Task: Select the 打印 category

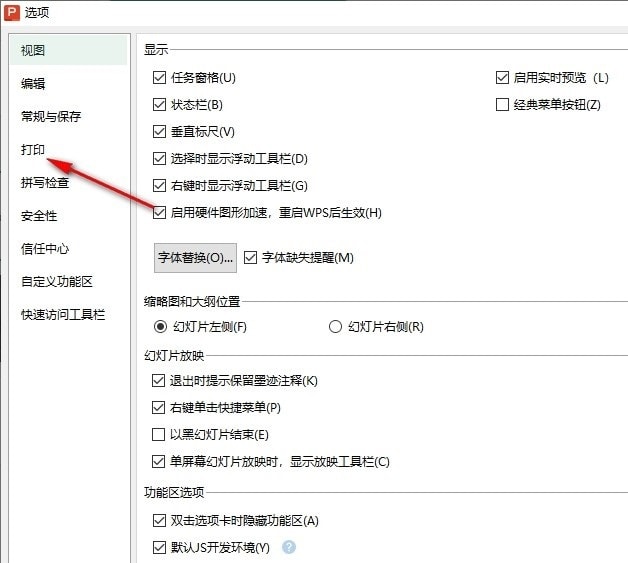Action: click(33, 149)
